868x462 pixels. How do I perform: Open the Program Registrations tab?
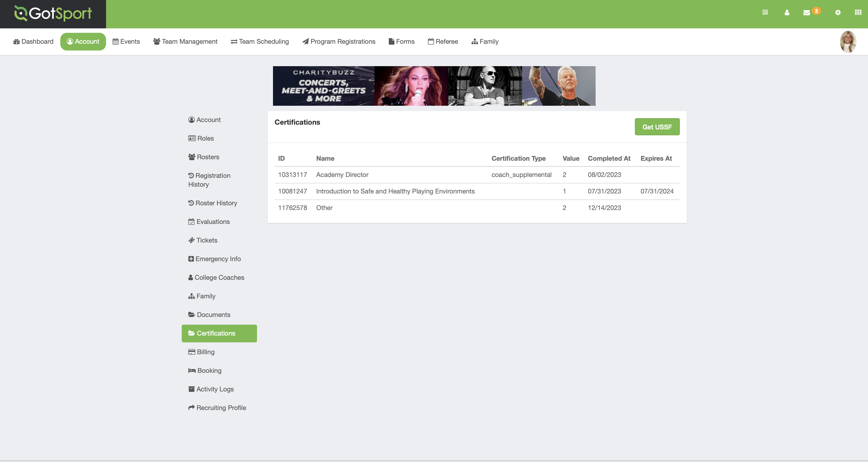(339, 41)
